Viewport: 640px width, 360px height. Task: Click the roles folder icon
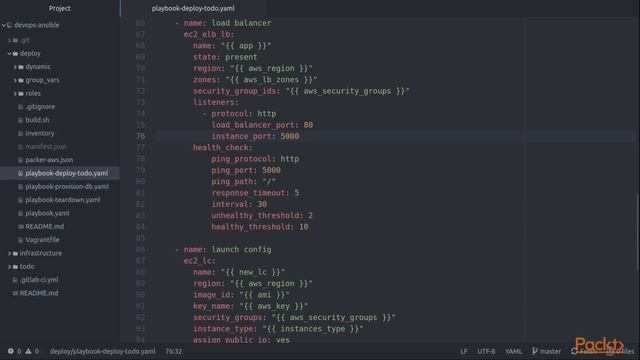[x=21, y=93]
